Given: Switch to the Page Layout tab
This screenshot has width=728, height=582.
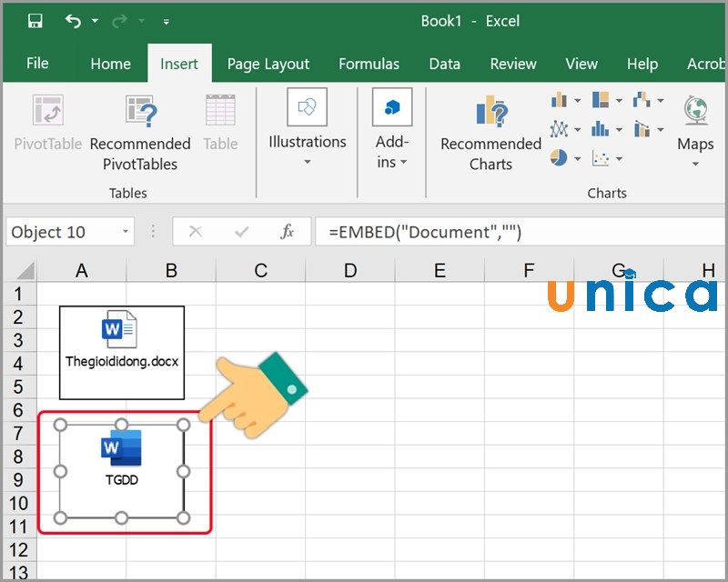Looking at the screenshot, I should pos(268,64).
